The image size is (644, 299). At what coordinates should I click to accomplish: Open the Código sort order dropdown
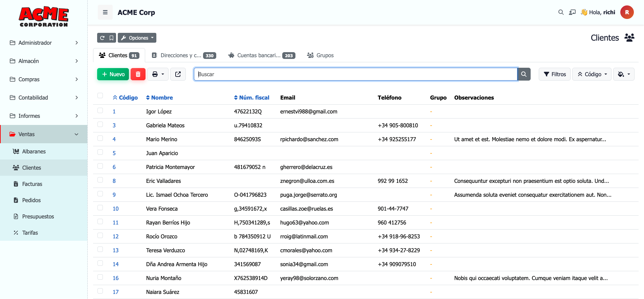pyautogui.click(x=592, y=74)
